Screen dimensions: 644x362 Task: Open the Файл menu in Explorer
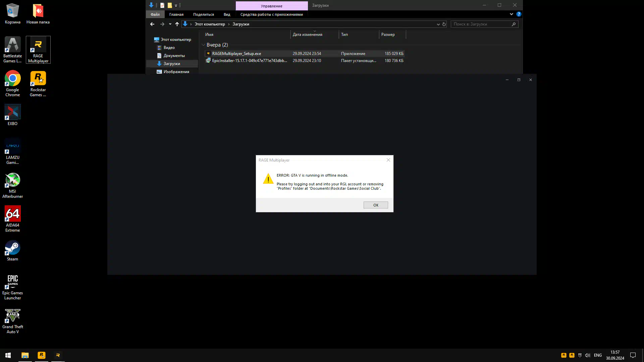point(155,14)
